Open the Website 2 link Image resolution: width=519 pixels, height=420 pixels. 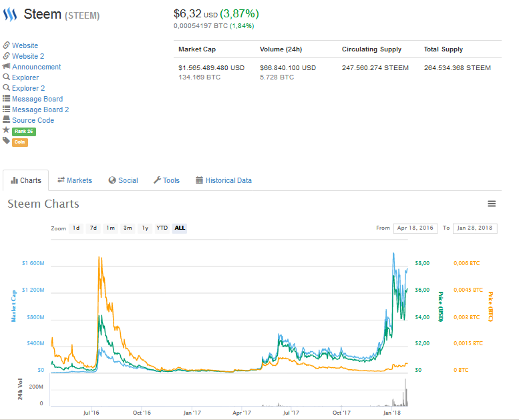[28, 56]
